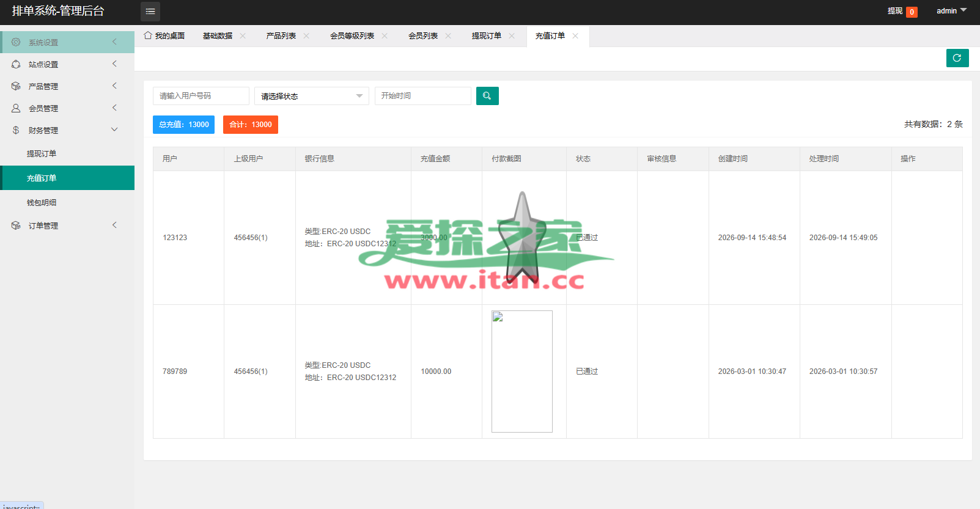
Task: Click the hamburger menu toggle icon
Action: (150, 12)
